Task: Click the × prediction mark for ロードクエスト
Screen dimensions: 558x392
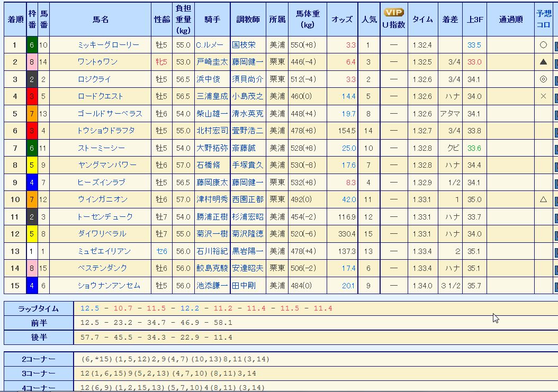Action: 543,96
